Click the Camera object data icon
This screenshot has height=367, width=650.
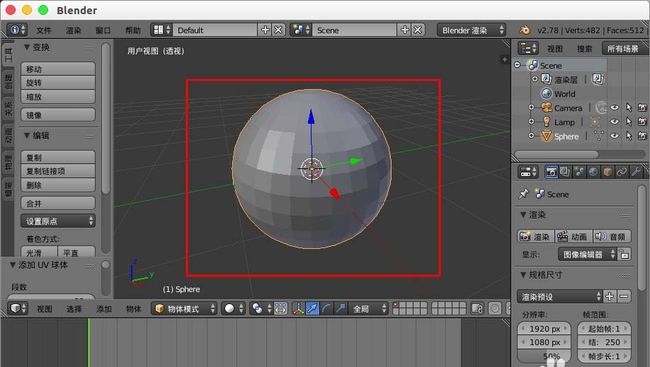coord(601,108)
